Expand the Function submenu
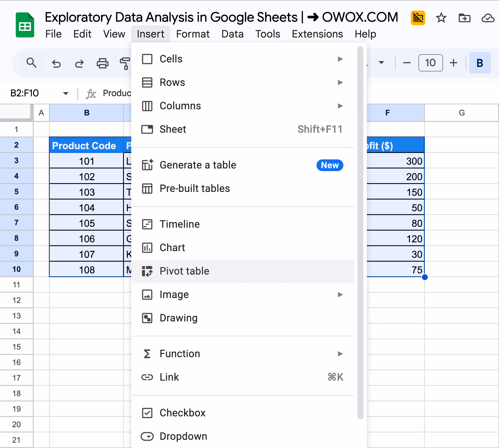 coord(340,354)
